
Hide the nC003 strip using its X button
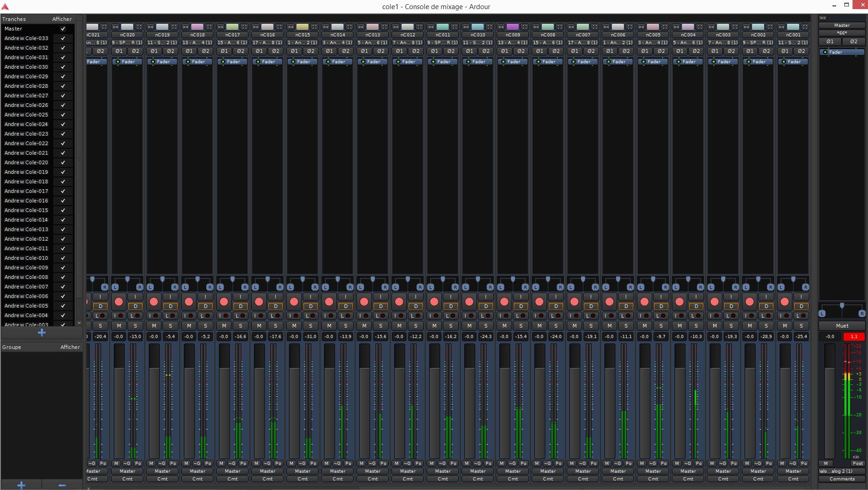pyautogui.click(x=735, y=27)
